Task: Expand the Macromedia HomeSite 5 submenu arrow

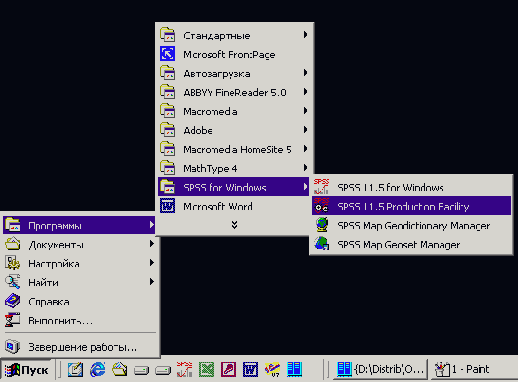Action: tap(305, 149)
